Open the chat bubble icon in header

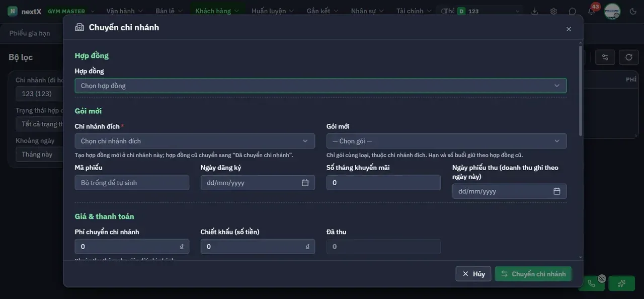pyautogui.click(x=573, y=11)
